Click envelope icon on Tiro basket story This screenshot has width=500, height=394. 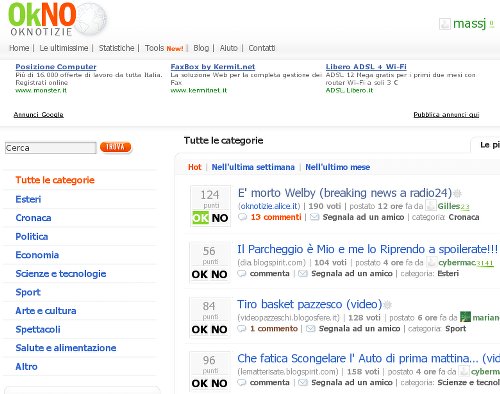[x=310, y=329]
